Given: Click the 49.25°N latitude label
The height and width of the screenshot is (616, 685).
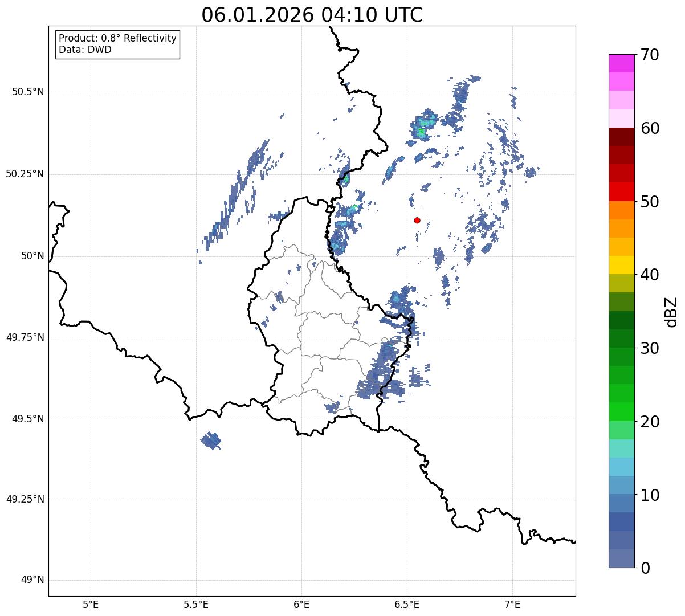Looking at the screenshot, I should [25, 500].
